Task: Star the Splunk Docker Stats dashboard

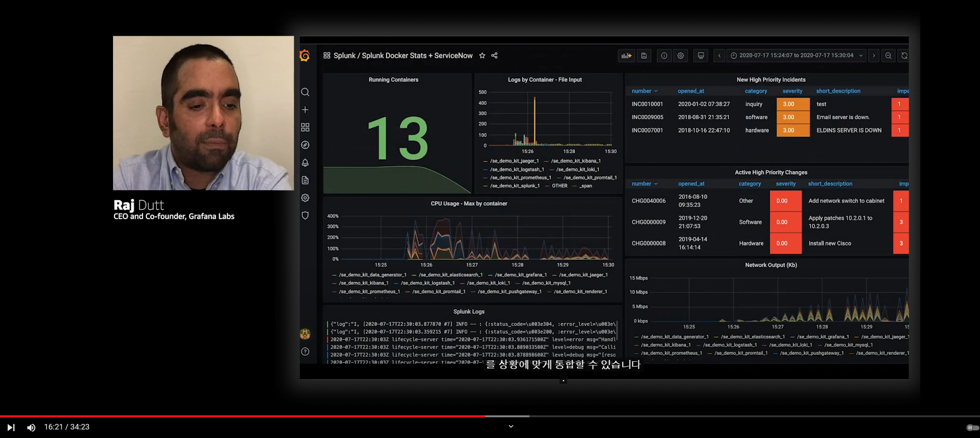Action: point(482,55)
